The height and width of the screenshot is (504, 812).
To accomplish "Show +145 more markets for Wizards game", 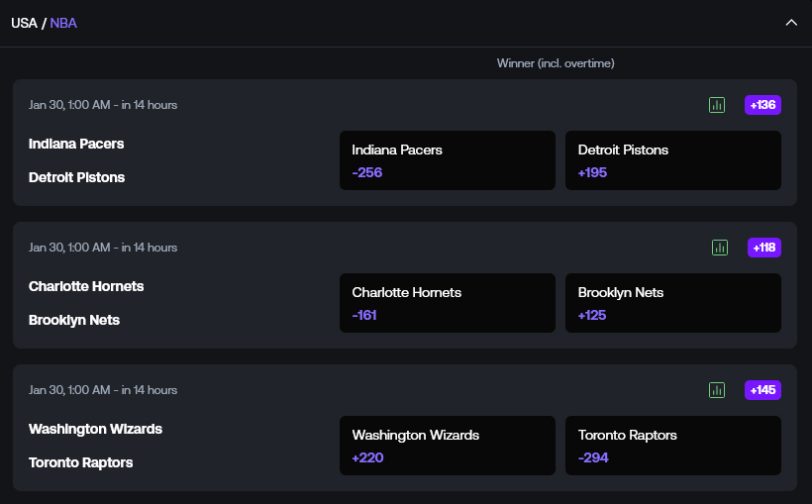I will tap(762, 390).
